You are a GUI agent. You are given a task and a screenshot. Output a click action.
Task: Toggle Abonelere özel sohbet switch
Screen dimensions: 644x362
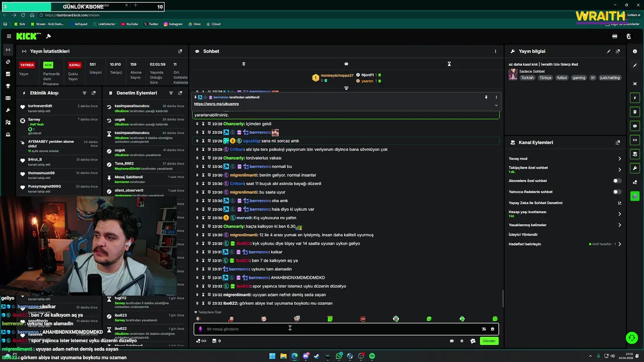pyautogui.click(x=617, y=180)
